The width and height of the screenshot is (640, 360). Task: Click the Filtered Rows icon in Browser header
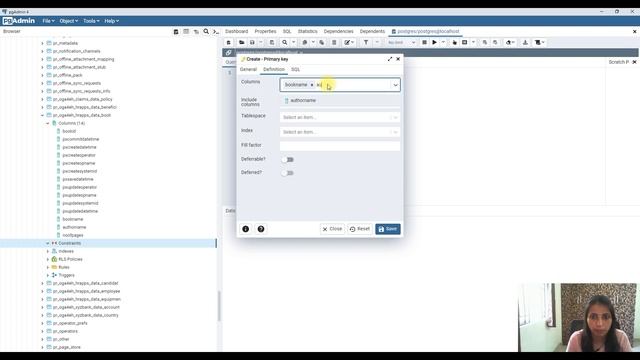196,31
